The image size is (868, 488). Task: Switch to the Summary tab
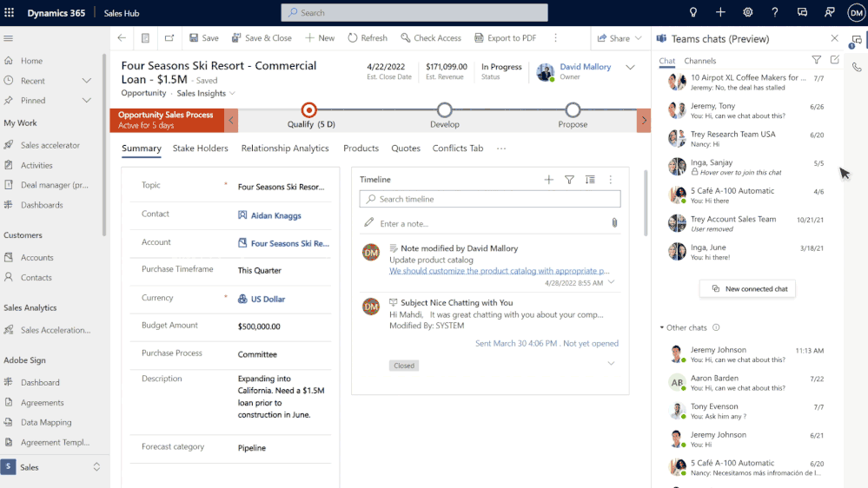142,148
